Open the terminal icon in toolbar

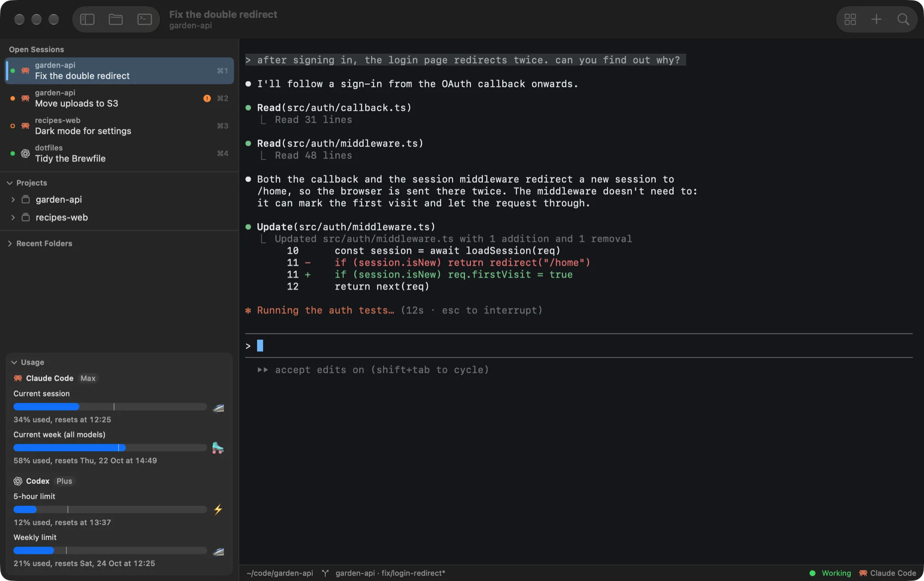click(x=145, y=19)
